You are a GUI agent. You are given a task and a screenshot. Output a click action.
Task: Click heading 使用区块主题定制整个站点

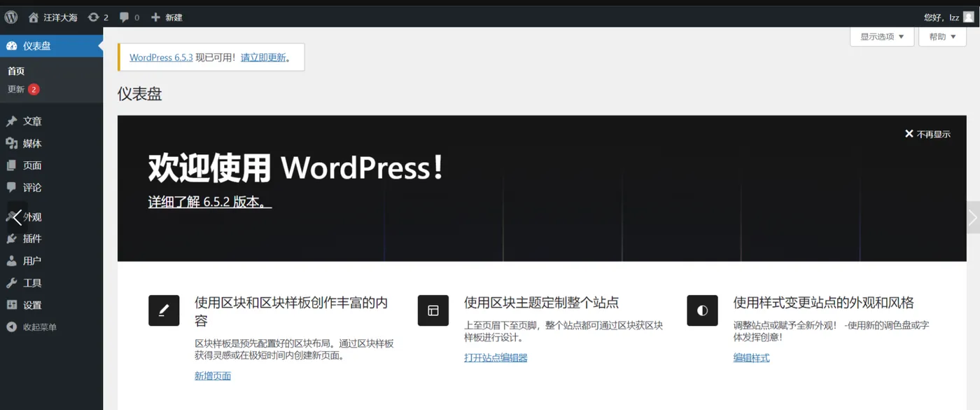(542, 303)
